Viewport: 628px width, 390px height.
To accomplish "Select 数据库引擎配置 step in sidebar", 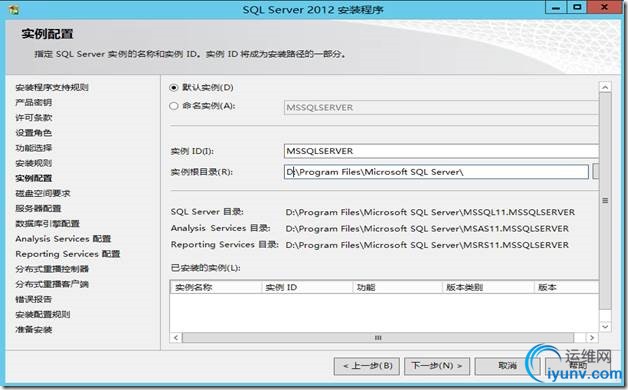I will [47, 223].
